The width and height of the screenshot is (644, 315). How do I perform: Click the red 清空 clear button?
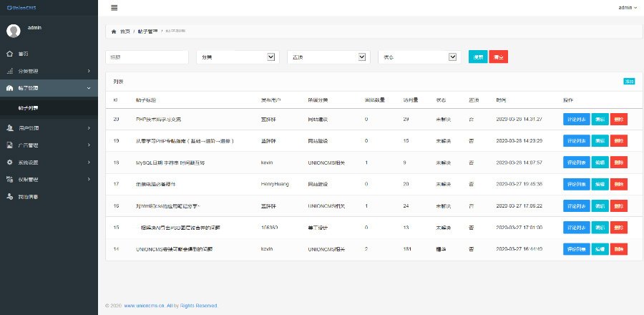click(499, 57)
